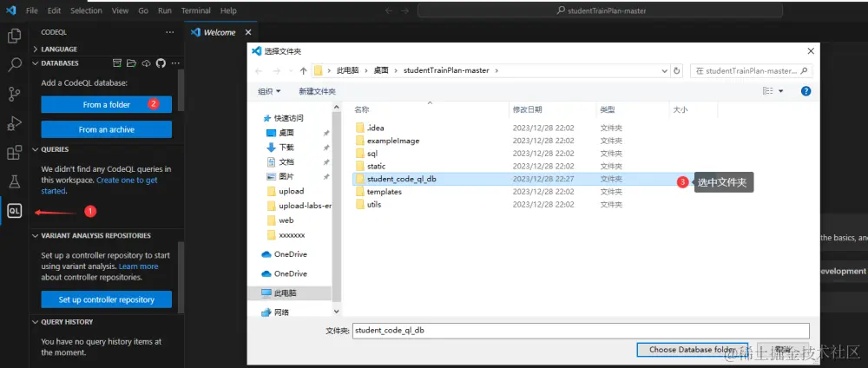The width and height of the screenshot is (868, 368).
Task: Open the File menu
Action: pyautogui.click(x=32, y=10)
